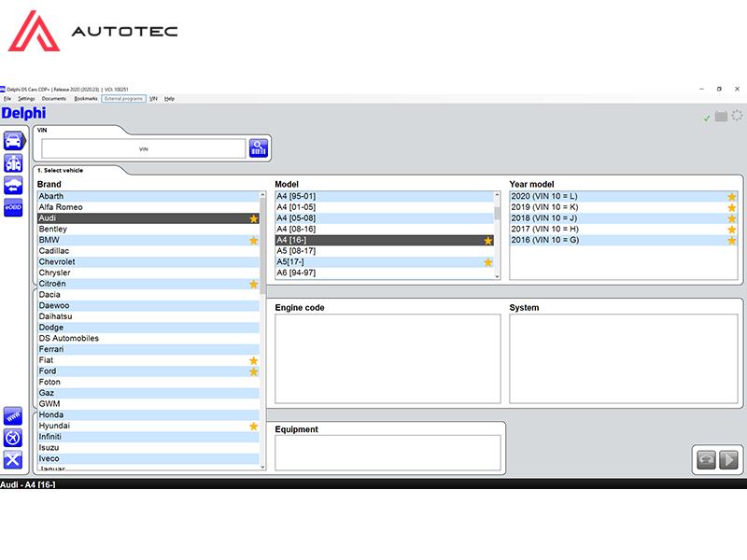This screenshot has height=560, width=747.
Task: Click the Model list scrollbar down arrow
Action: click(x=497, y=276)
